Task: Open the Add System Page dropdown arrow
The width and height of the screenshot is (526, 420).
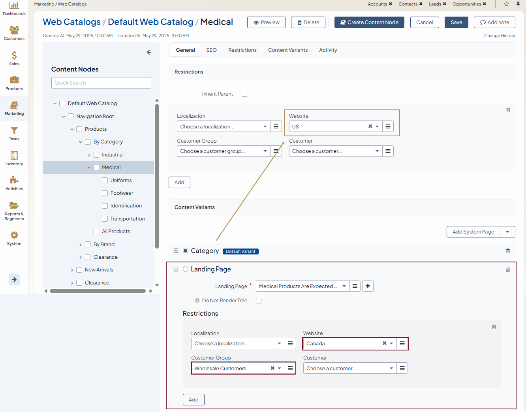Action: 507,232
